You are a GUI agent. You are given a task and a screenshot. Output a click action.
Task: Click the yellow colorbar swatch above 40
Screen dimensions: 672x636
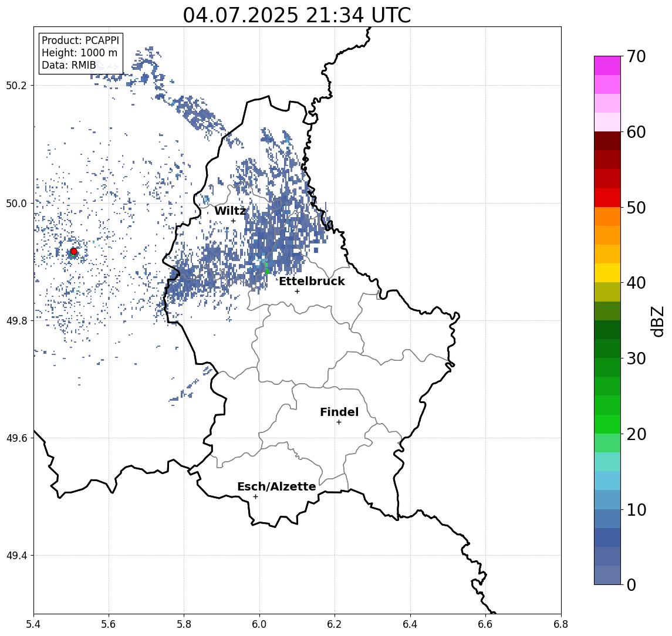click(607, 273)
